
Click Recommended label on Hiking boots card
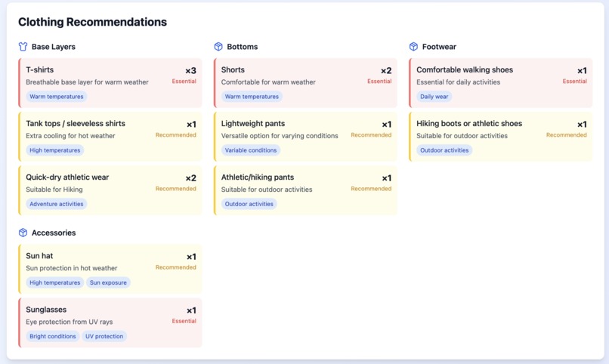pyautogui.click(x=567, y=134)
